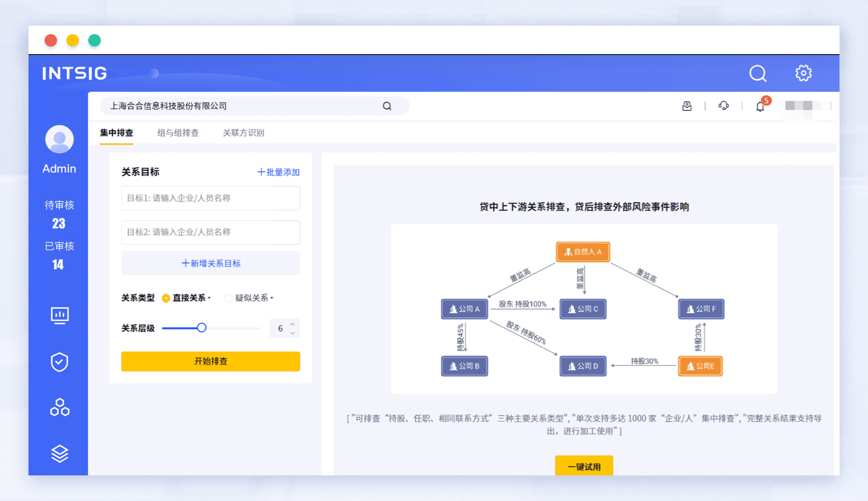
Task: Click the 一键试用 button
Action: click(x=584, y=466)
